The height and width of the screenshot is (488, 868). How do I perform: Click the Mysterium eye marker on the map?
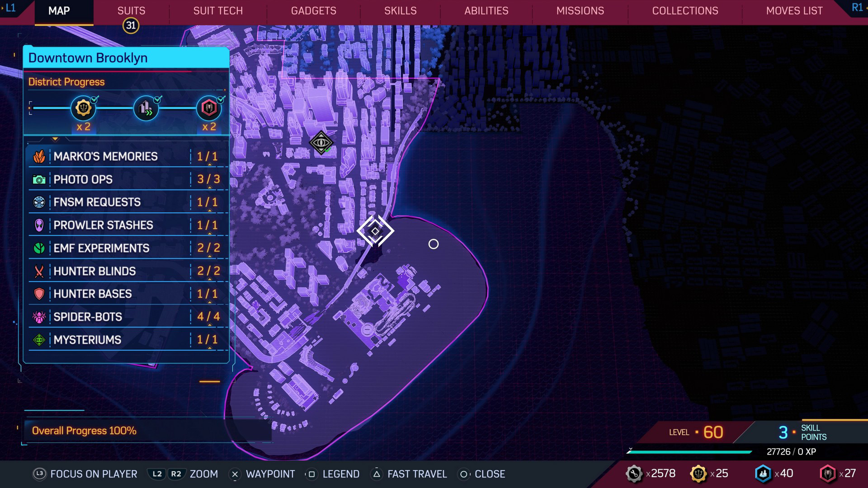321,143
